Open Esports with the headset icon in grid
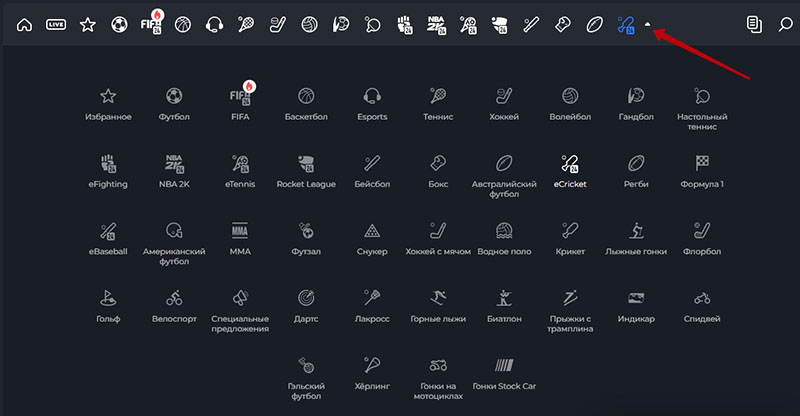Image resolution: width=800 pixels, height=416 pixels. tap(372, 104)
